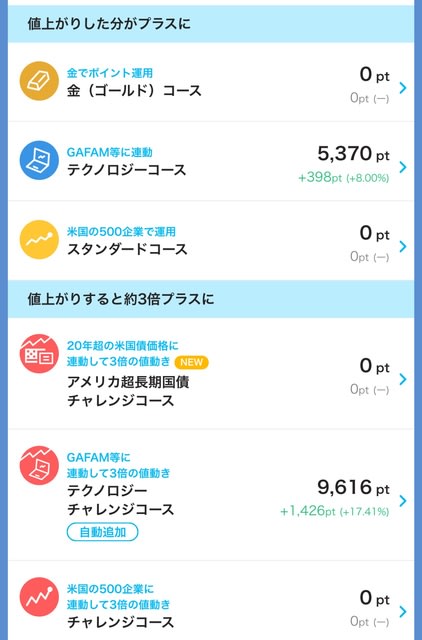Tap the blue laptop Technology course icon
Image resolution: width=422 pixels, height=640 pixels.
tap(39, 160)
